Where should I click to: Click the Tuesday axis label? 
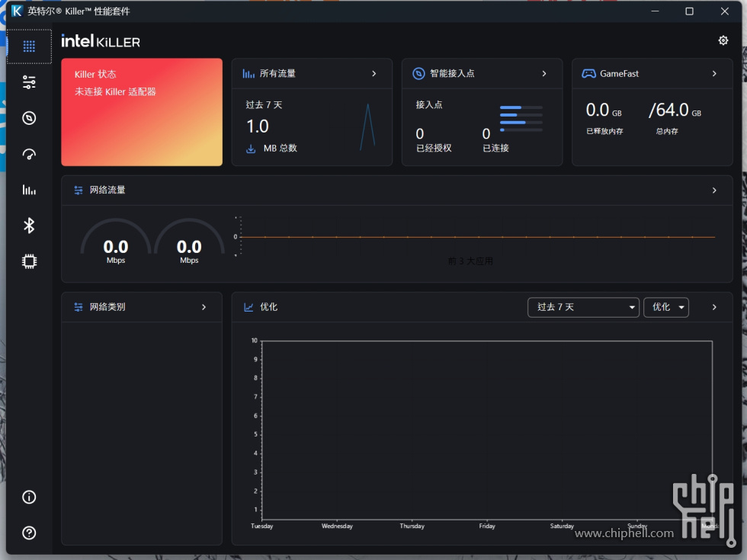262,526
